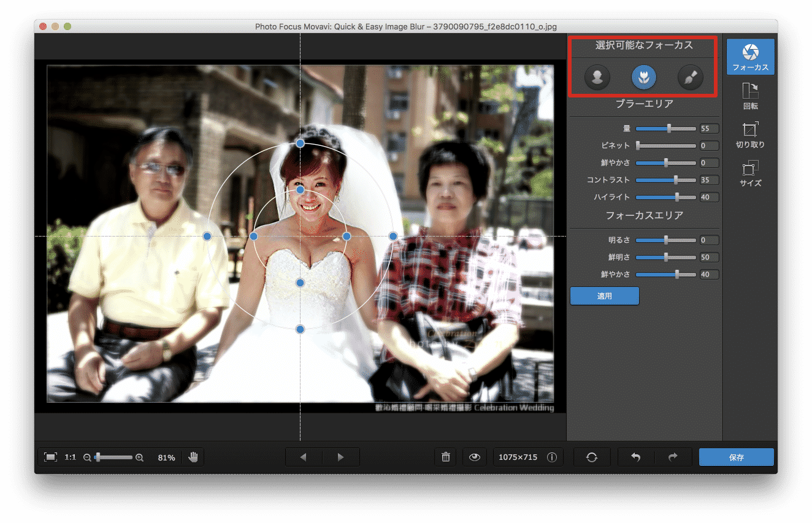Click the zoom out magnifier icon
The image size is (812, 523).
coord(87,457)
